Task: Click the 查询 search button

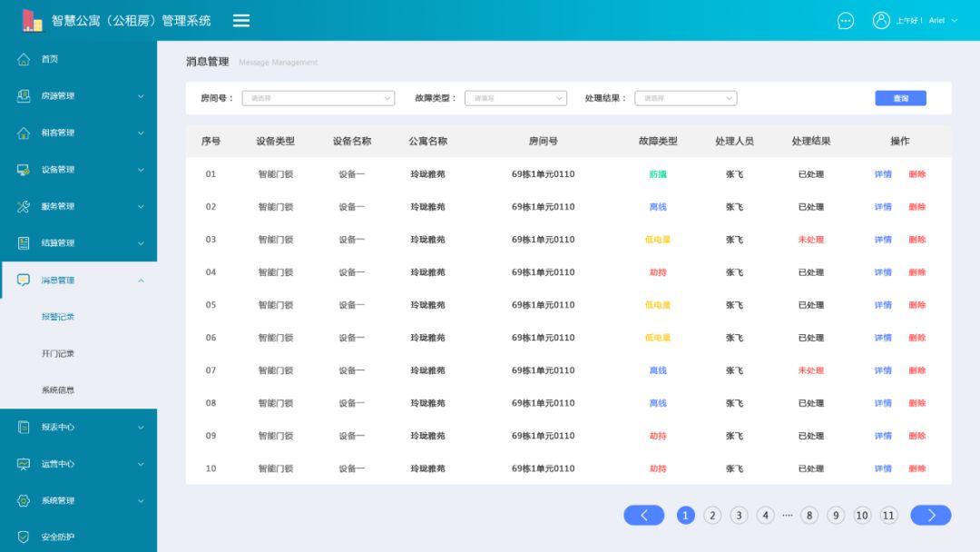Action: 899,97
